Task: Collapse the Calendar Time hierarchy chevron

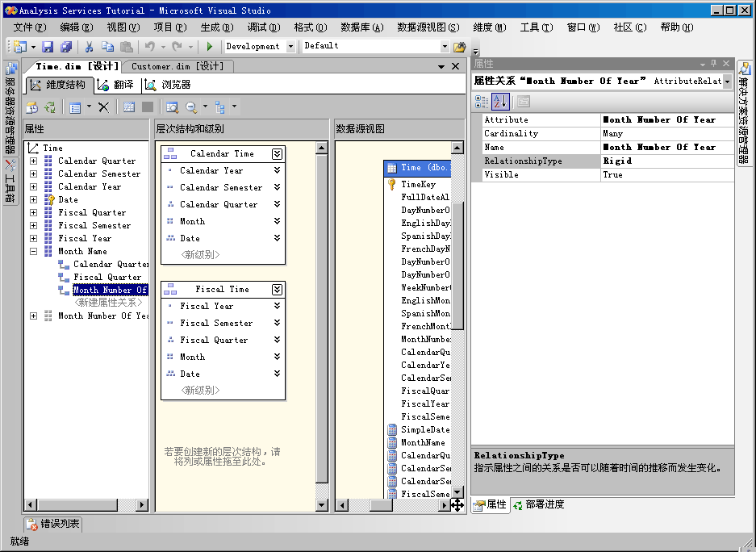Action: [x=278, y=153]
